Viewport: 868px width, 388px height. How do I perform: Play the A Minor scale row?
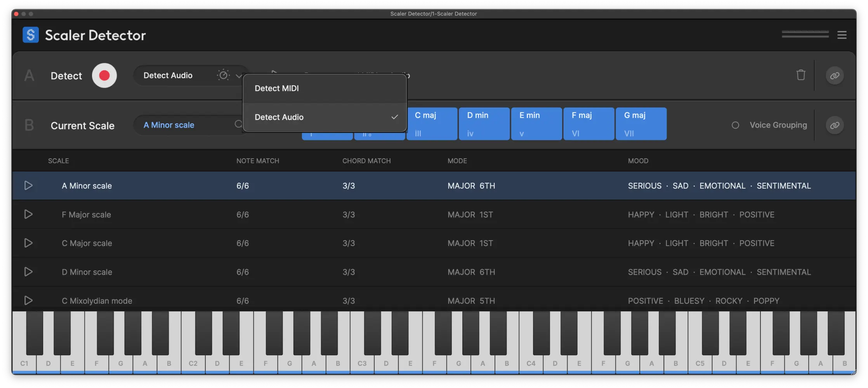(28, 185)
